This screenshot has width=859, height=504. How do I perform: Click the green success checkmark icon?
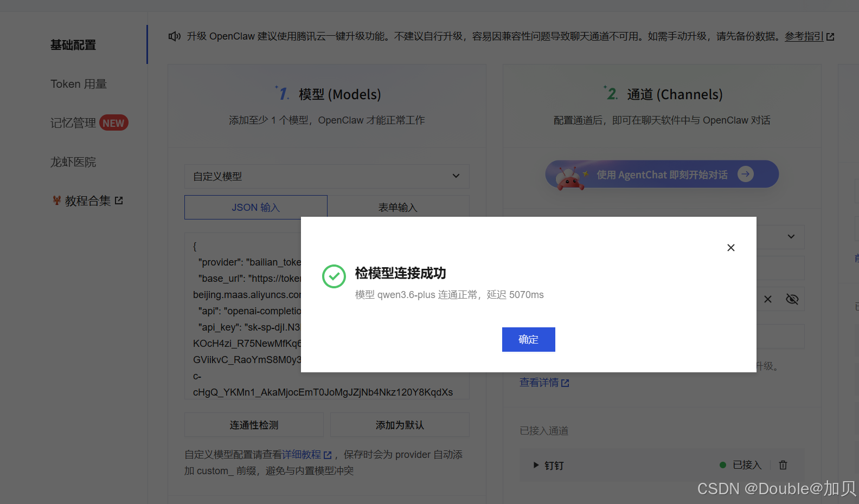(x=334, y=276)
